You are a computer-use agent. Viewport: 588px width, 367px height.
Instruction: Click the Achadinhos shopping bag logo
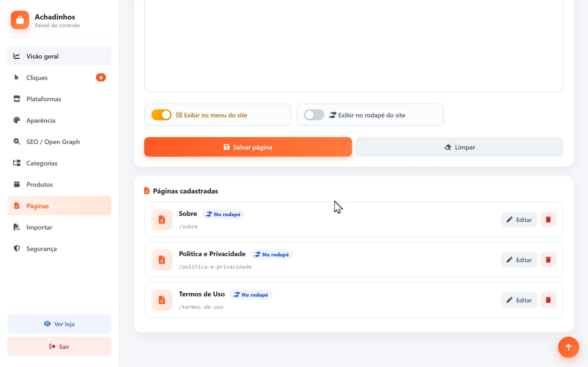coord(20,20)
